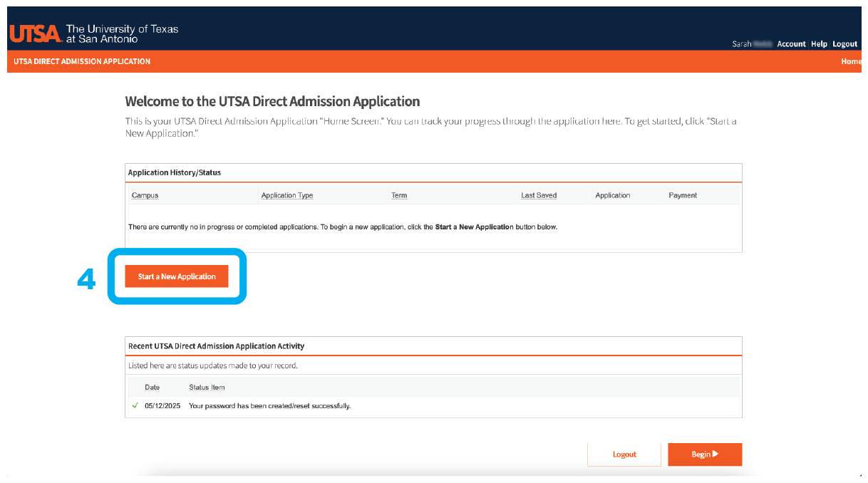Screen dimensions: 868x483
Task: Click the green checkmark status icon
Action: [x=135, y=405]
